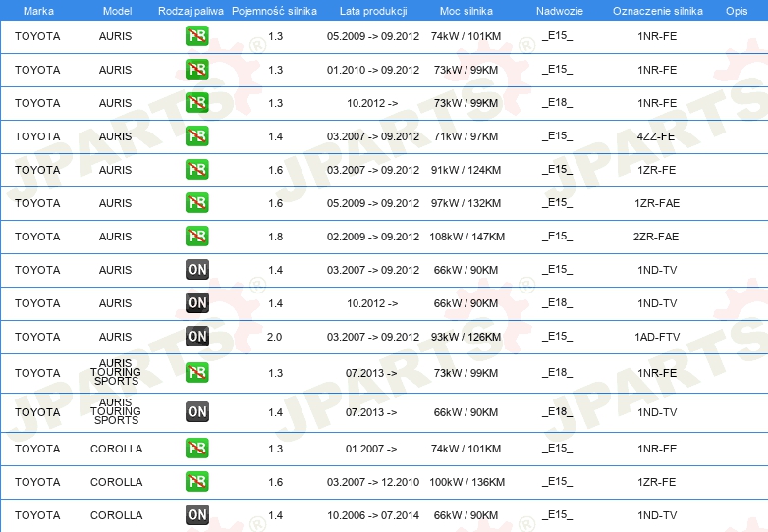Screen dimensions: 768x532
Task: Click production dates 03.2007 -> 12.2010
Action: click(x=373, y=482)
